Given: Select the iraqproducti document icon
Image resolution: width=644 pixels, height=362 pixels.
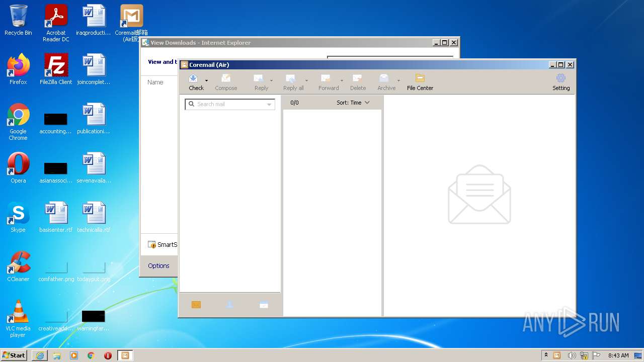Looking at the screenshot, I should point(94,21).
